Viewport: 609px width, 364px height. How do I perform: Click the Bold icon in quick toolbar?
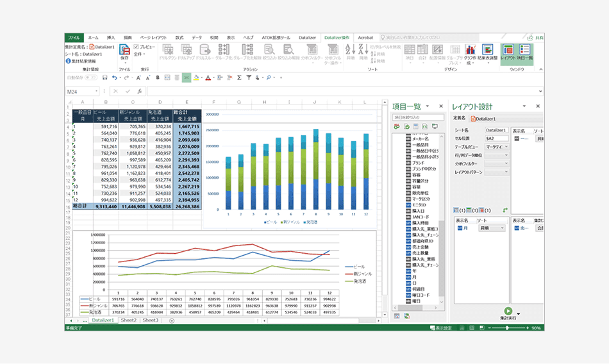[158, 78]
